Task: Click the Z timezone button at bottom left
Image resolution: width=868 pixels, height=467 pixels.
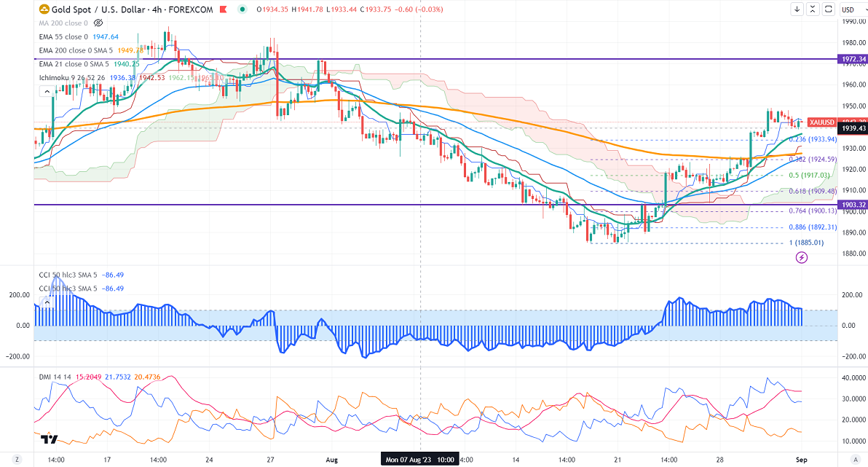Action: (17, 460)
